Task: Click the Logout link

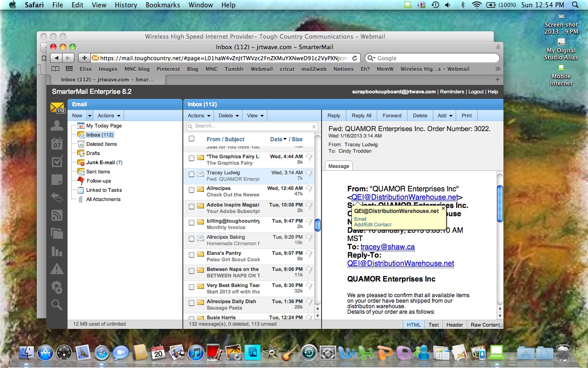Action: click(x=476, y=92)
